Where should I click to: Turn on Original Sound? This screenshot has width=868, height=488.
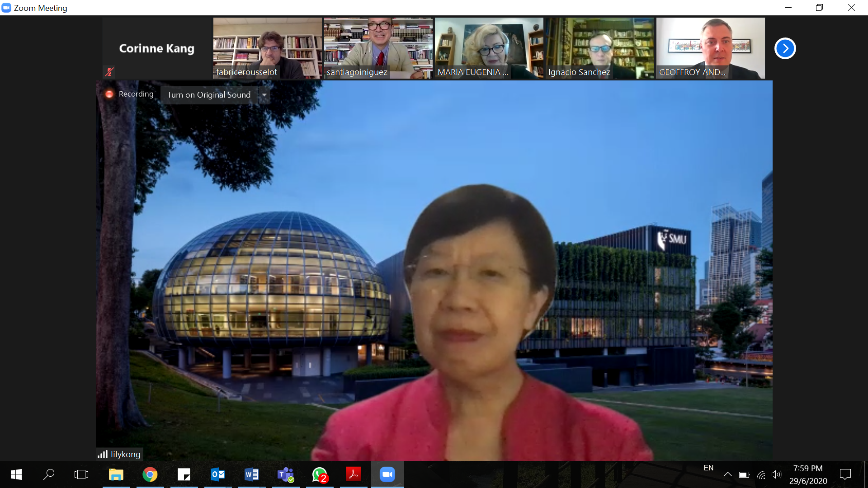pyautogui.click(x=209, y=95)
